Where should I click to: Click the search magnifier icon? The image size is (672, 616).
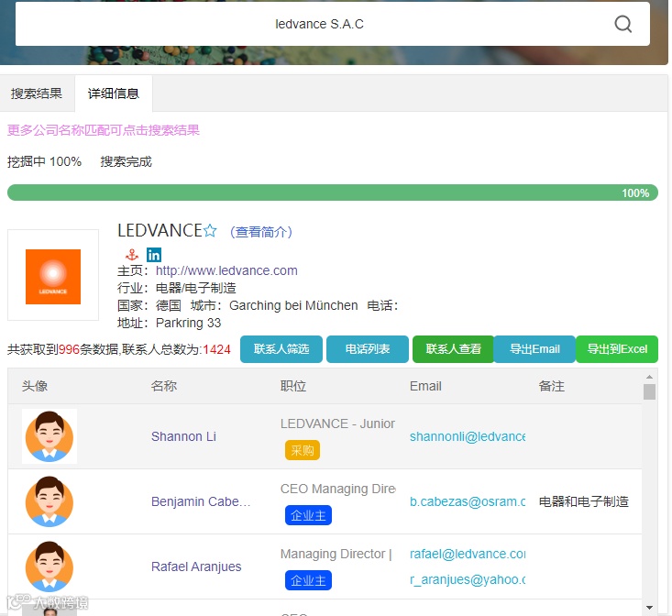point(622,24)
